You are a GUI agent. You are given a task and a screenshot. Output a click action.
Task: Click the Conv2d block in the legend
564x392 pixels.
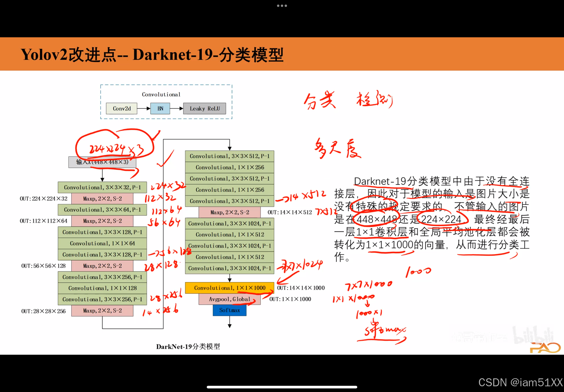(122, 108)
